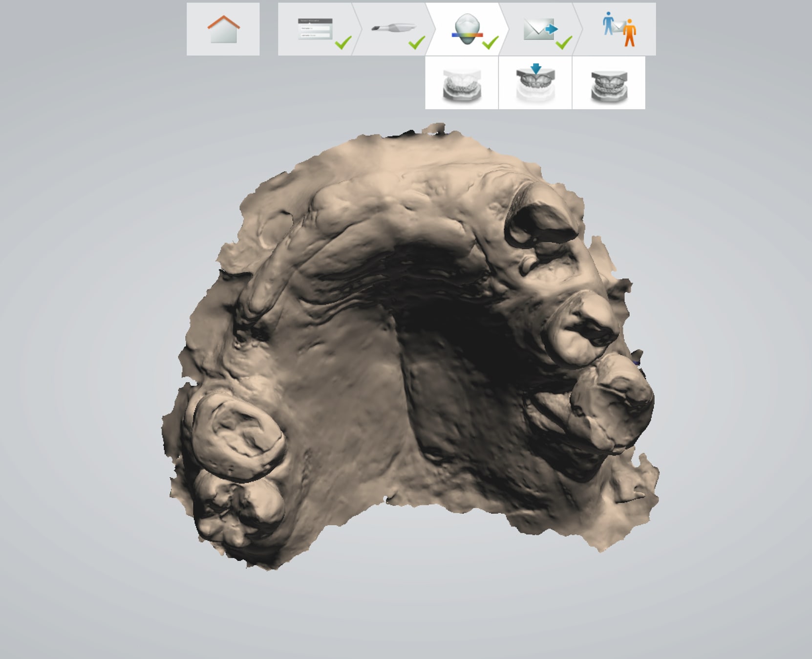Click the green checkmark on send step

(x=564, y=43)
